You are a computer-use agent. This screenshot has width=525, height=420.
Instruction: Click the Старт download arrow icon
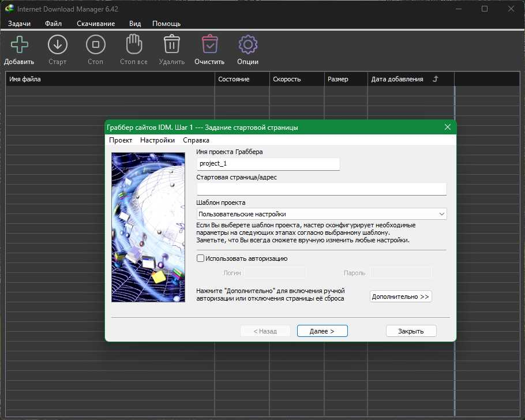click(x=58, y=44)
